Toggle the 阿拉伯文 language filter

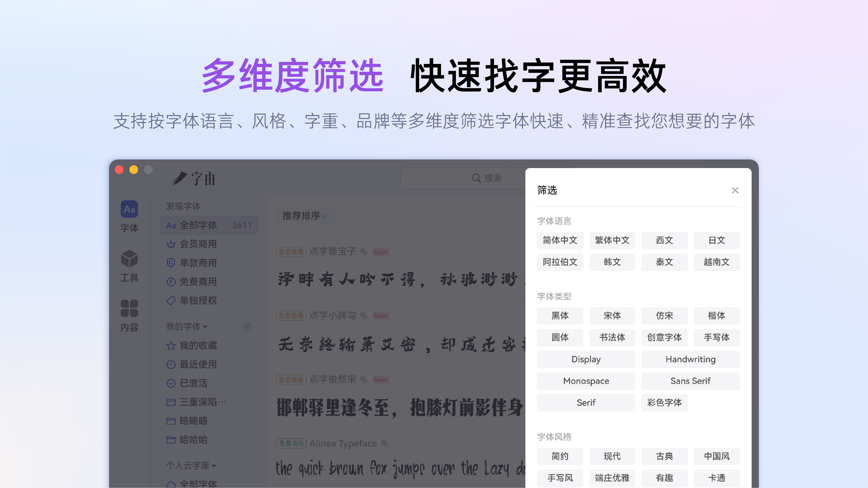[x=560, y=262]
